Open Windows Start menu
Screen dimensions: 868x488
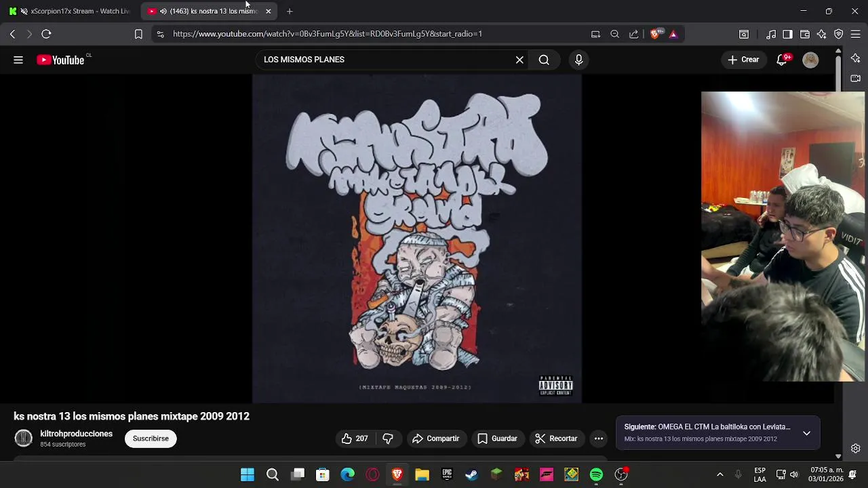tap(248, 475)
